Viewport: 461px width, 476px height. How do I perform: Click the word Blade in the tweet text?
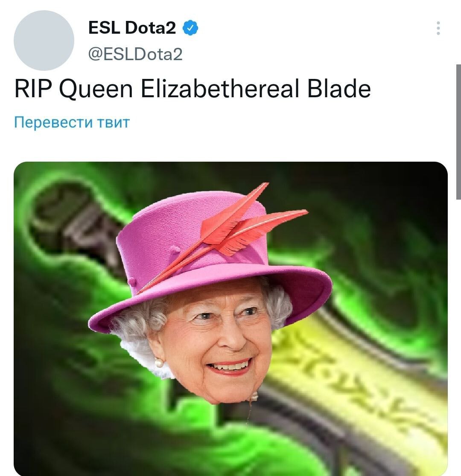339,89
